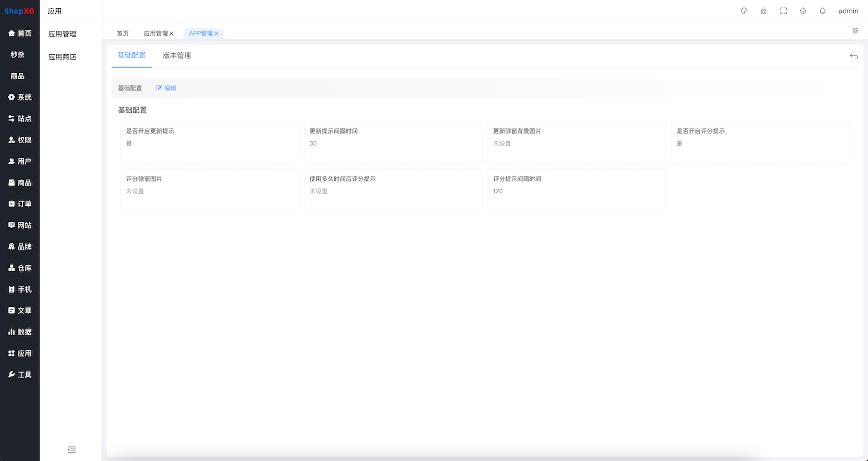Open 数据 statistics in sidebar

click(x=20, y=332)
